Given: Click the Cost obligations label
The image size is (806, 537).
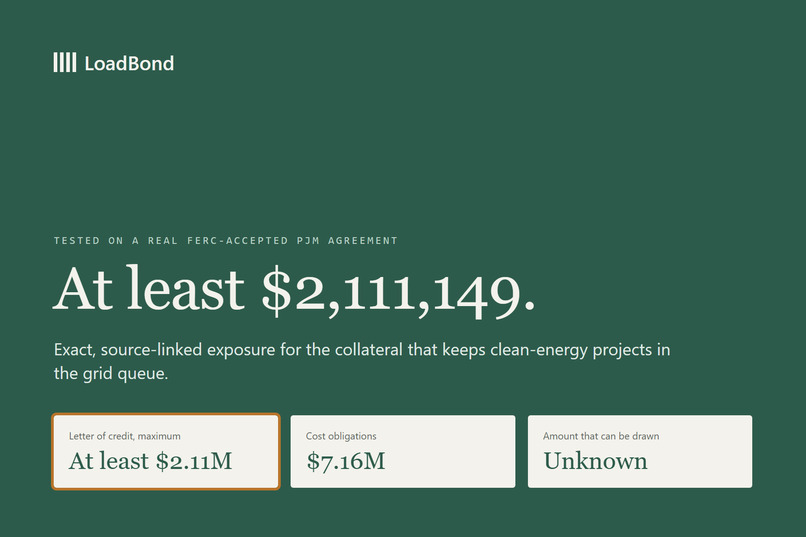Looking at the screenshot, I should [341, 436].
